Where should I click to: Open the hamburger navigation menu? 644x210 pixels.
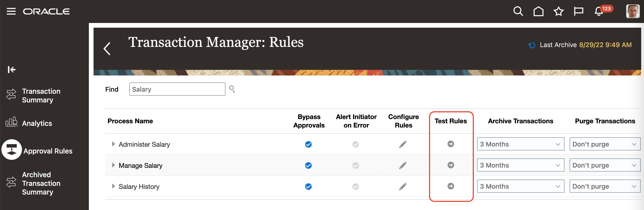pyautogui.click(x=11, y=11)
